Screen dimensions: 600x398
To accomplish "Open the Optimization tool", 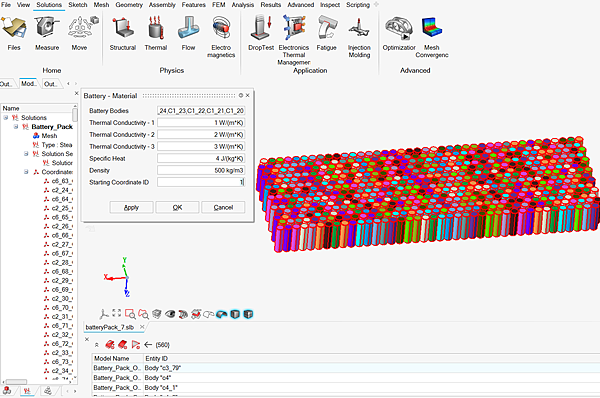I will [x=399, y=33].
